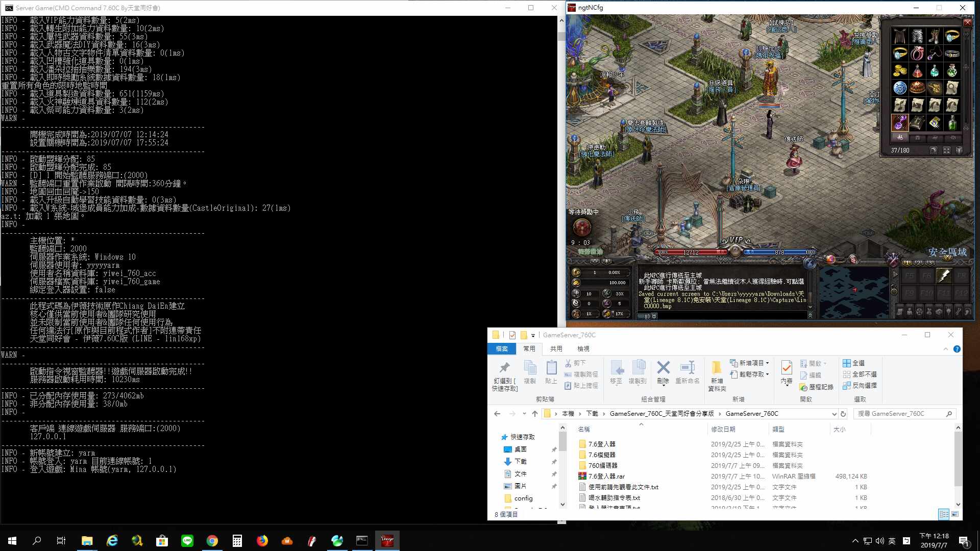Image resolution: width=980 pixels, height=551 pixels.
Task: Select hotkey page 1 in game
Action: pos(907,263)
